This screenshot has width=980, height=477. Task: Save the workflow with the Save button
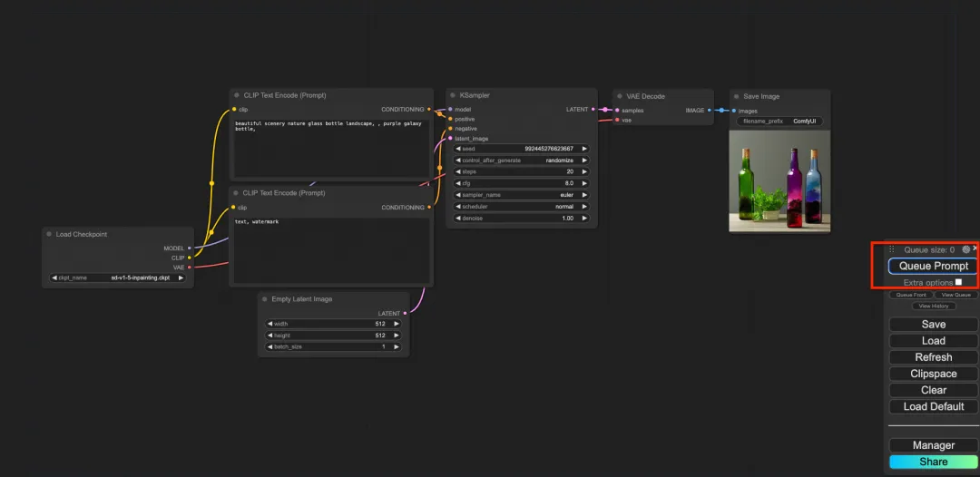[x=933, y=325]
